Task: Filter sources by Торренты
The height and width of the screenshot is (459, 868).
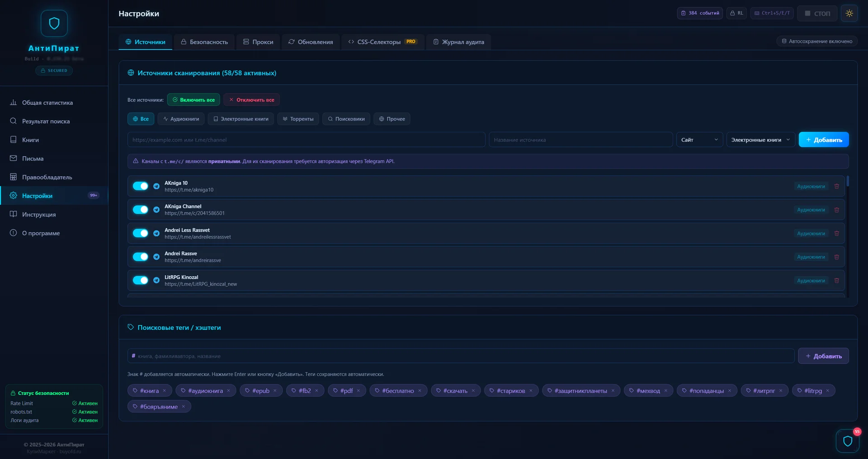Action: point(298,119)
